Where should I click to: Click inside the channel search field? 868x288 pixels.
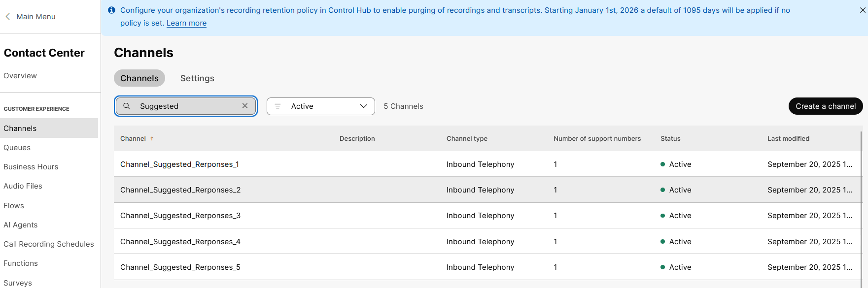tap(187, 106)
